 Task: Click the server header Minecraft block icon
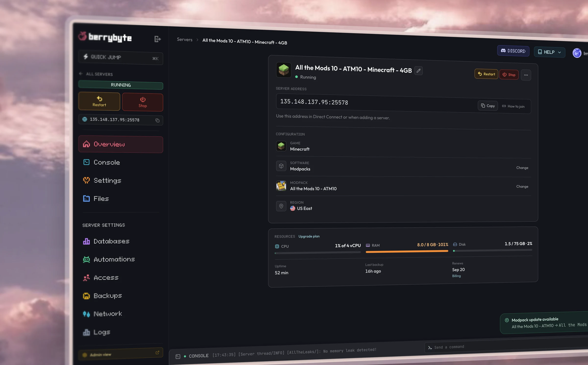(x=283, y=70)
